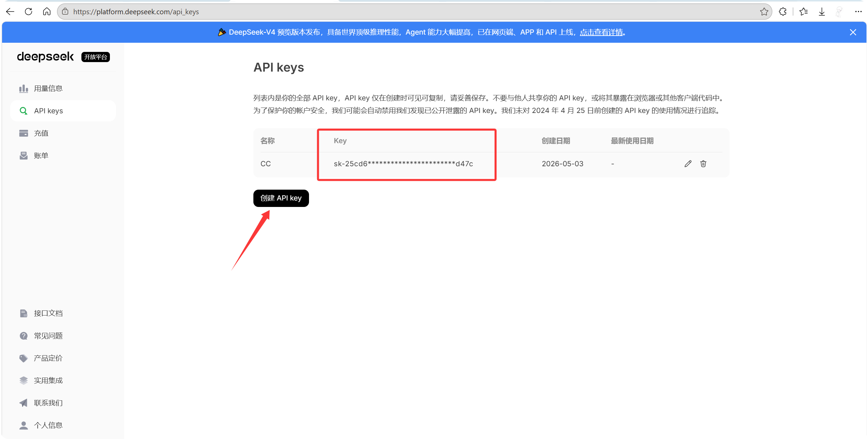Click the masked key sk-25cd6…d47c

(x=403, y=164)
